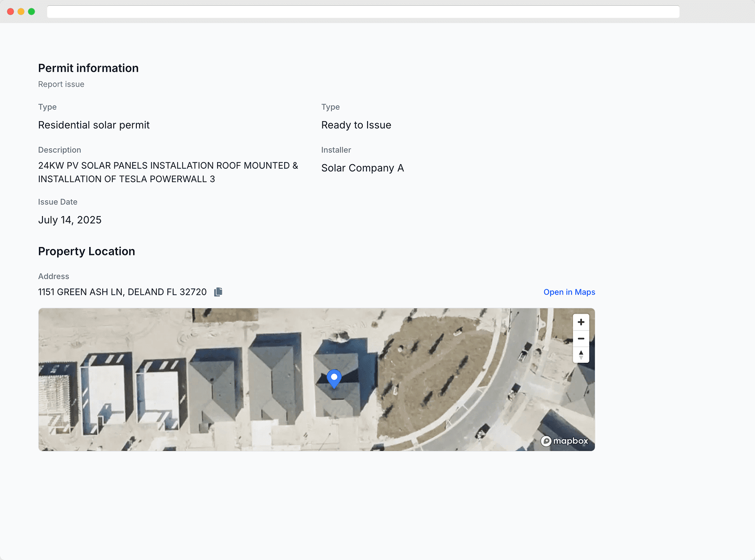Click the 1151 GREEN ASH LN address text
The image size is (755, 560).
tap(122, 292)
